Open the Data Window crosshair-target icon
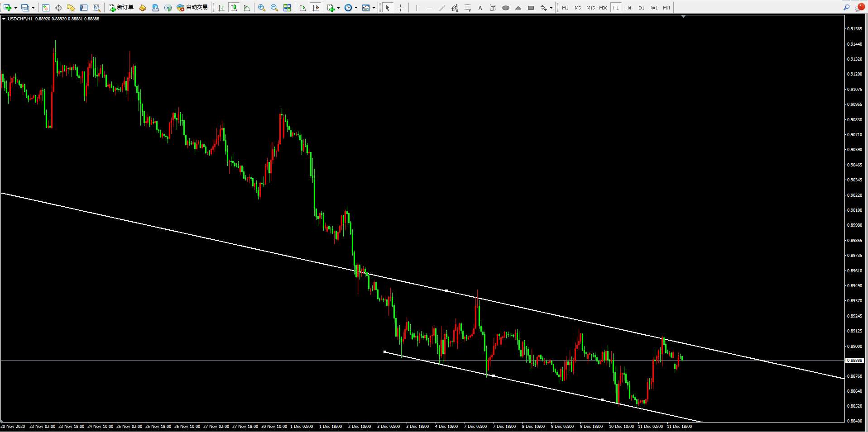Image resolution: width=868 pixels, height=432 pixels. (58, 8)
